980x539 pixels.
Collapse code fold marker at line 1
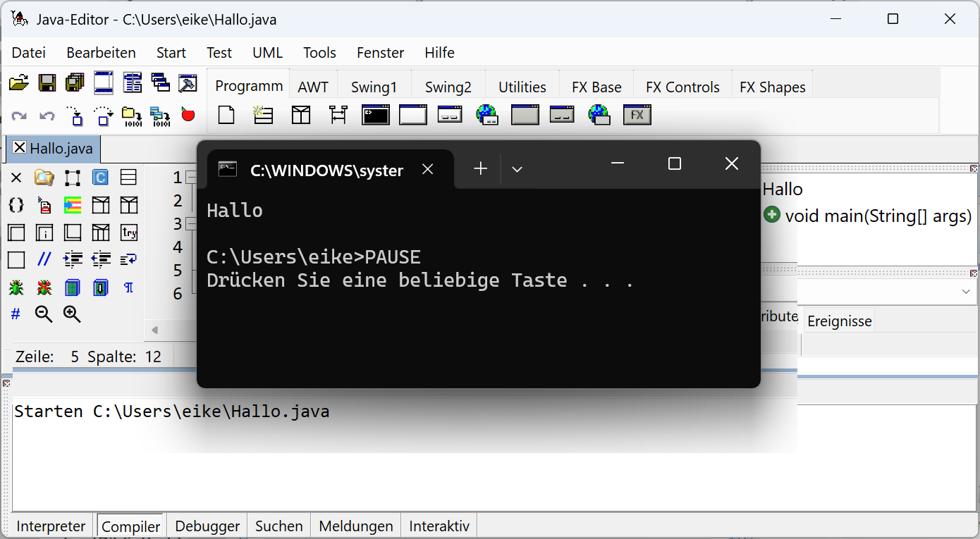point(190,178)
